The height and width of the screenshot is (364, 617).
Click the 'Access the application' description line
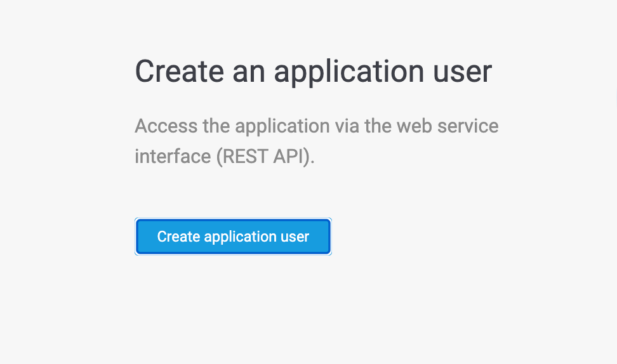point(316,126)
